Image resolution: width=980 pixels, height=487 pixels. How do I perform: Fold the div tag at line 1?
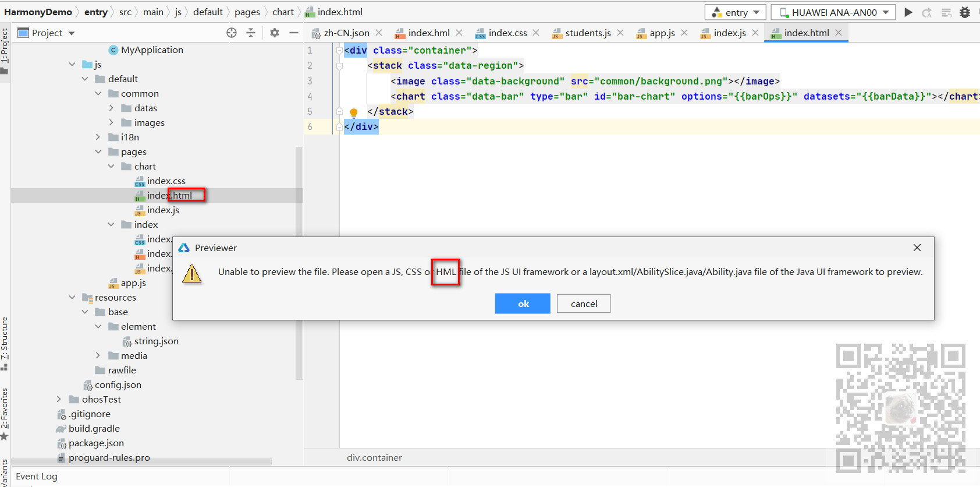tap(339, 51)
